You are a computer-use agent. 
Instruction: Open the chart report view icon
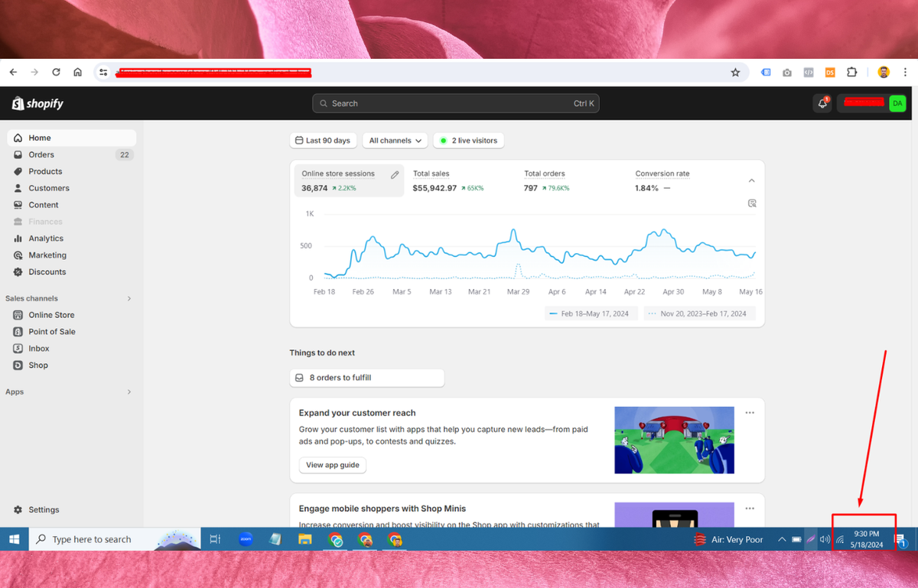click(x=752, y=203)
